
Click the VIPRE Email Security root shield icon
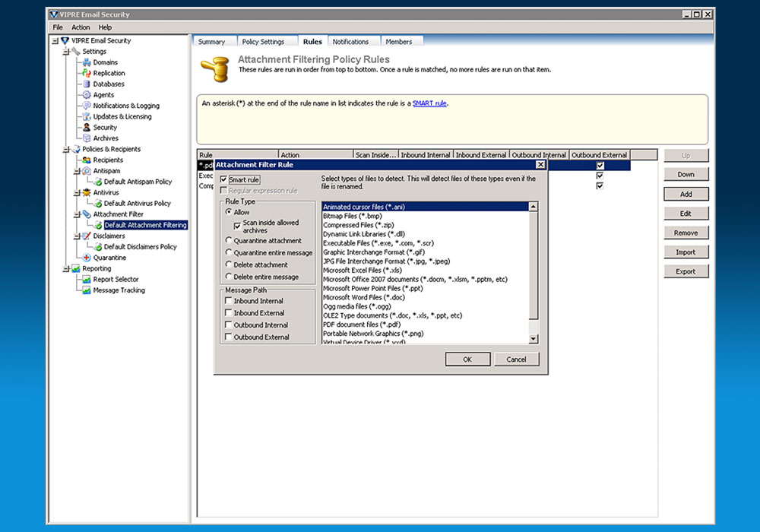point(65,41)
